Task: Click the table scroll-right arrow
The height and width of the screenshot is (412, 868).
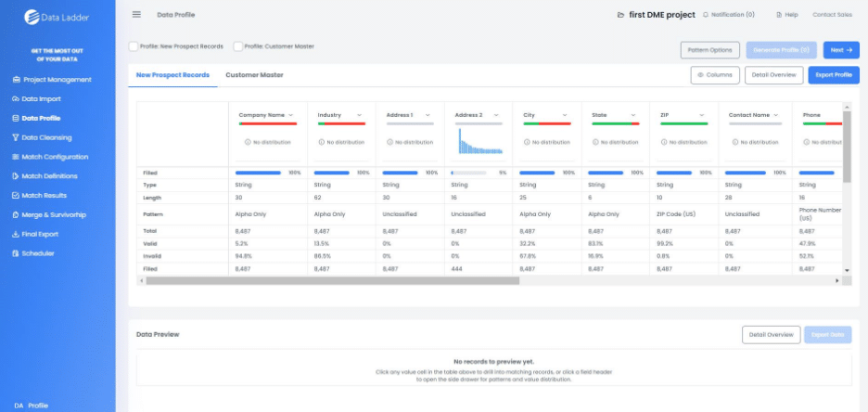Action: coord(837,281)
